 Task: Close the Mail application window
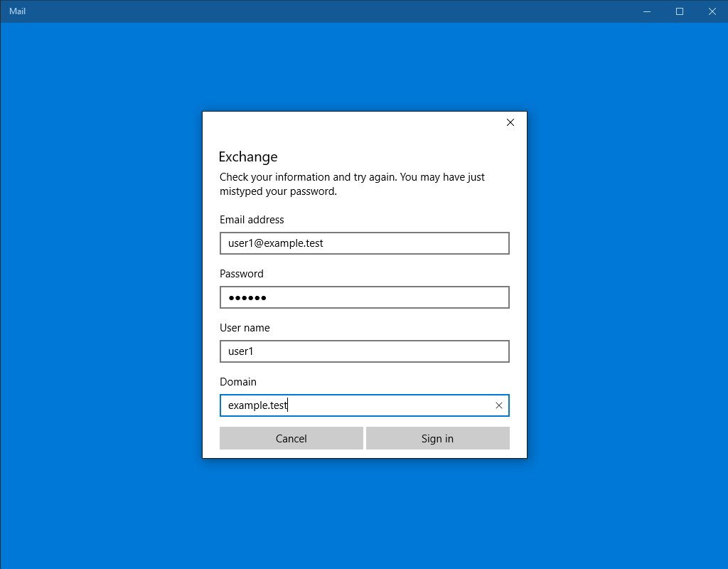(x=712, y=11)
